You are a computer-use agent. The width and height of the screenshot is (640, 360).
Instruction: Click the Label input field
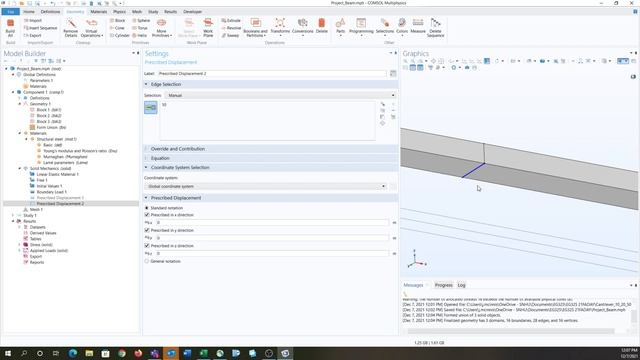[272, 73]
